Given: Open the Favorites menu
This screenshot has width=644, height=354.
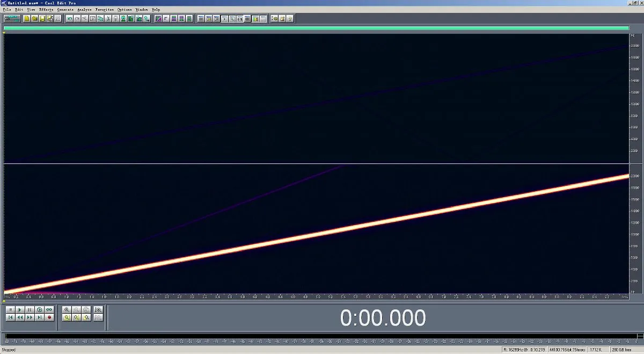Looking at the screenshot, I should point(104,10).
